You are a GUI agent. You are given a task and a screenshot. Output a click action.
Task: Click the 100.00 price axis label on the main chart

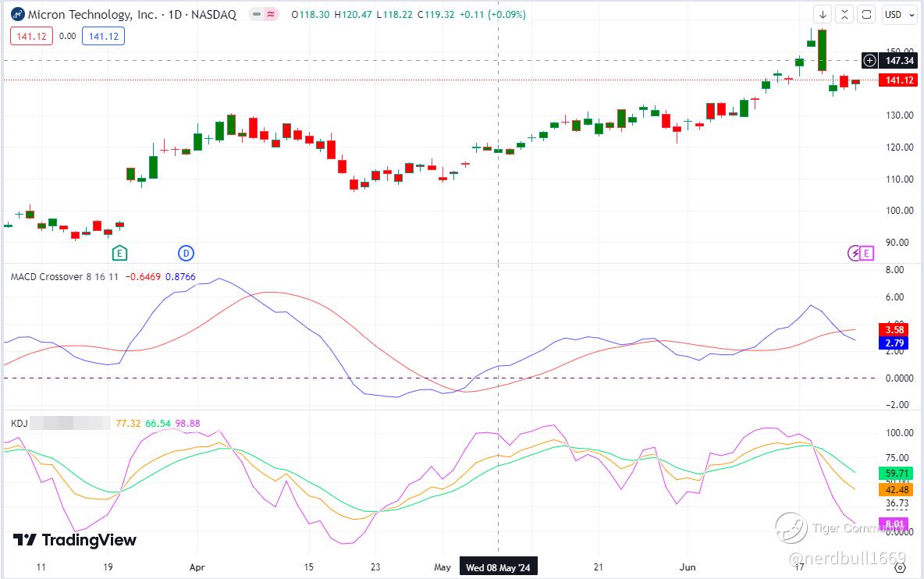899,210
